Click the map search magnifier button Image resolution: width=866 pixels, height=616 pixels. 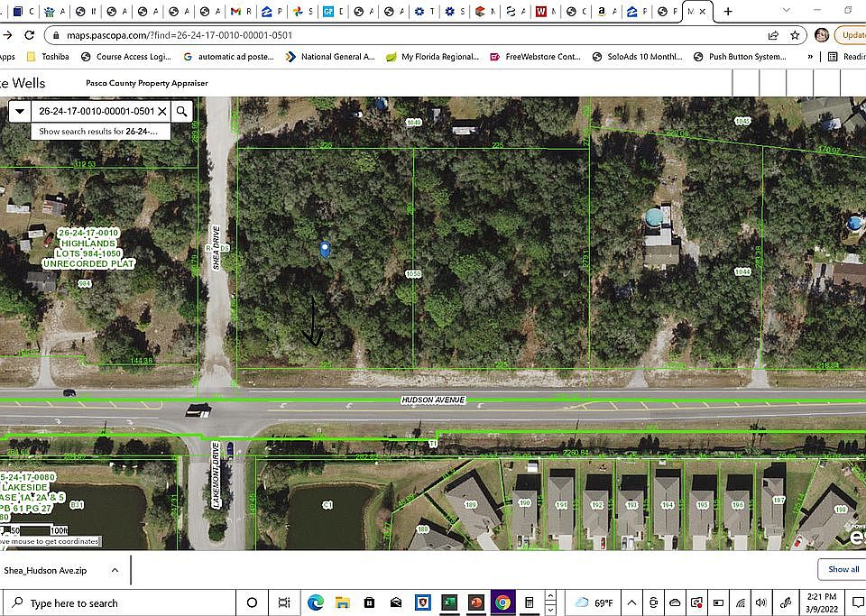(182, 111)
